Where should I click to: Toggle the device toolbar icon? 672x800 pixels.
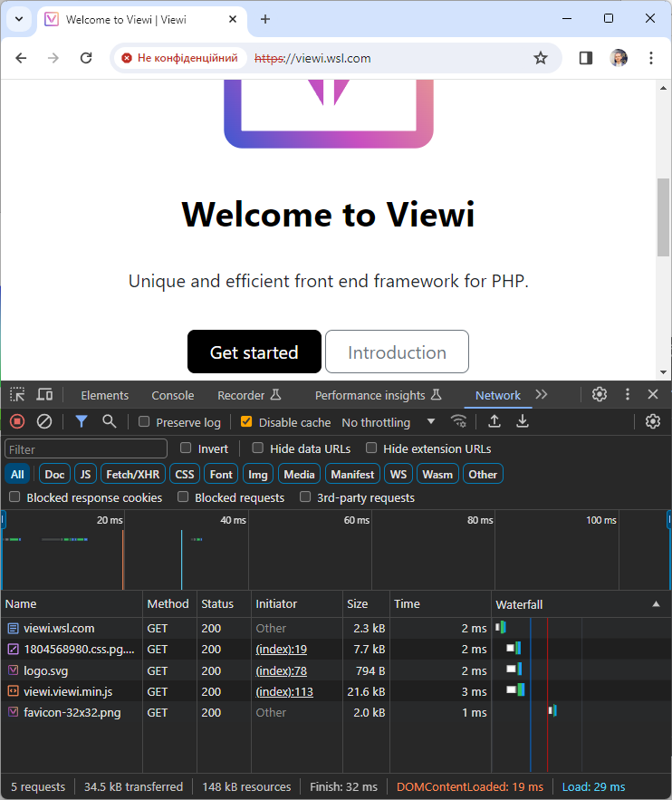click(44, 394)
